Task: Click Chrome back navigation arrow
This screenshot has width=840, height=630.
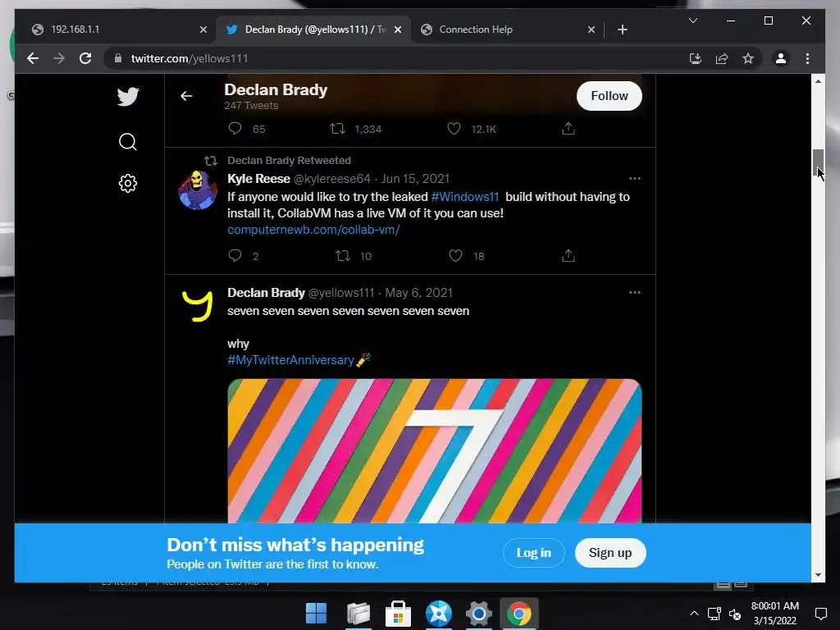Action: (x=33, y=58)
